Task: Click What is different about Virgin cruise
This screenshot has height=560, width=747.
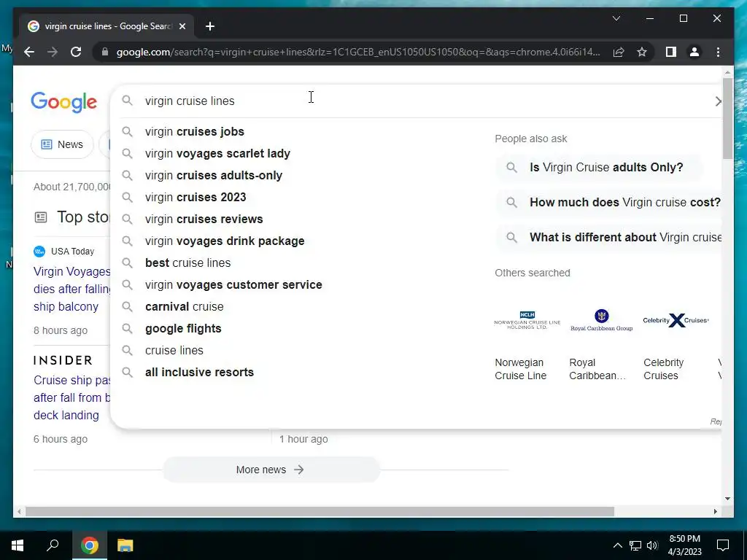Action: coord(609,237)
